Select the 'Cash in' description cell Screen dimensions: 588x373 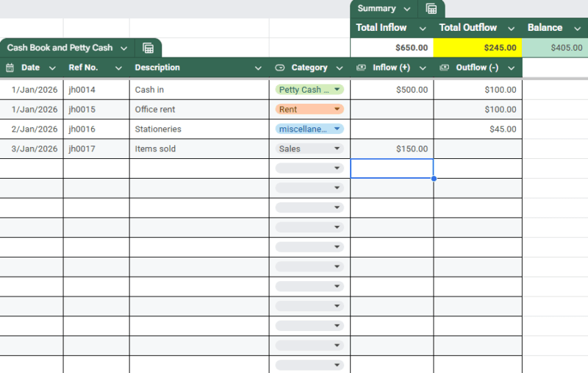coord(199,90)
